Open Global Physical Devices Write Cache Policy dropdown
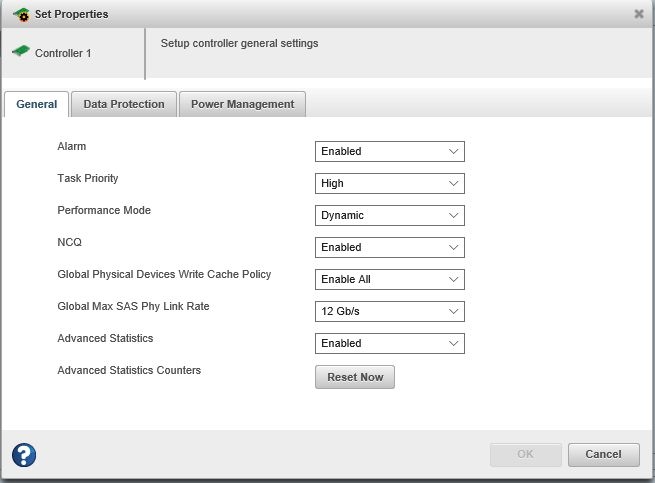The image size is (655, 483). pos(389,280)
